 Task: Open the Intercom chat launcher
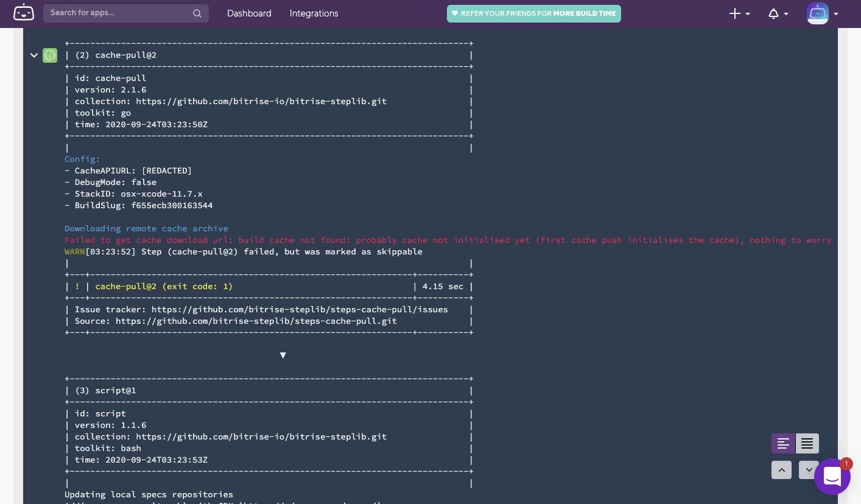tap(832, 477)
